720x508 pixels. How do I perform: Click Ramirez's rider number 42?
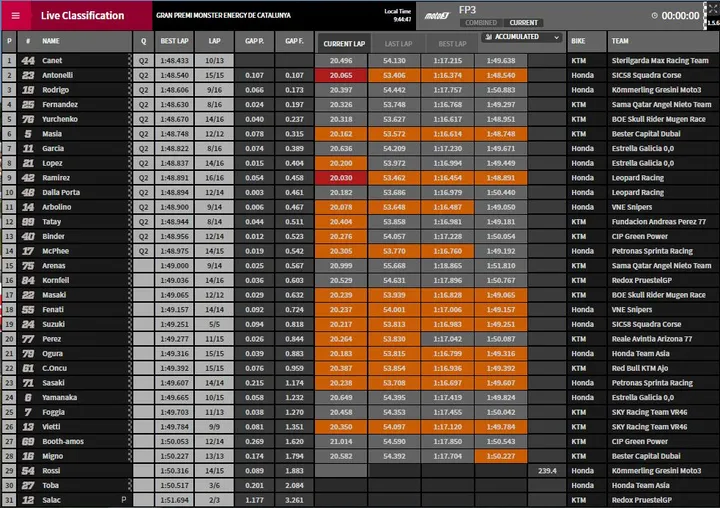click(28, 178)
